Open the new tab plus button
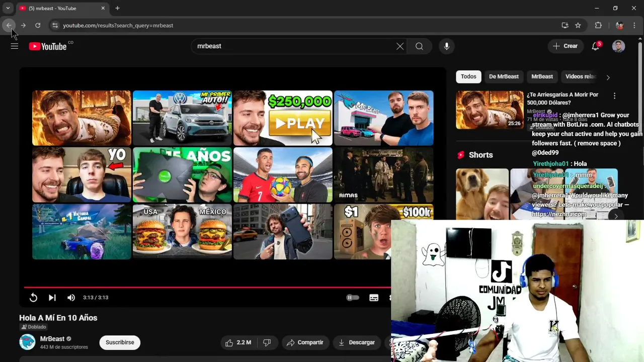 [x=117, y=8]
